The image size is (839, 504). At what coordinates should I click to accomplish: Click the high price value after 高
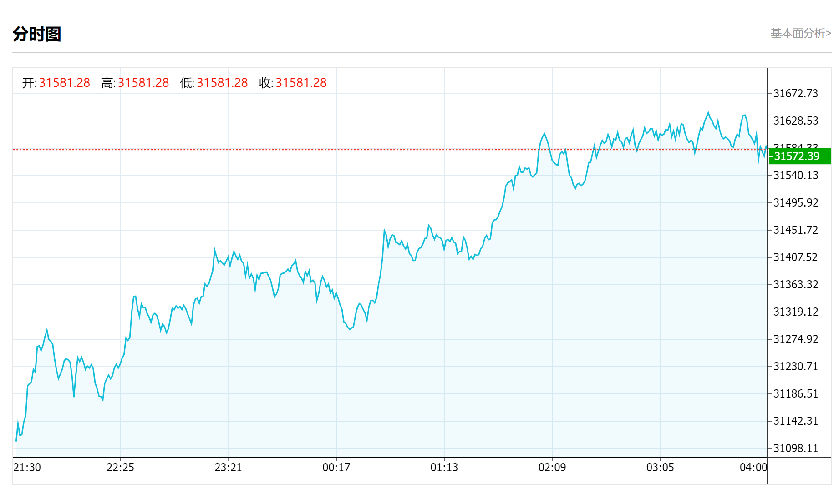pyautogui.click(x=143, y=83)
